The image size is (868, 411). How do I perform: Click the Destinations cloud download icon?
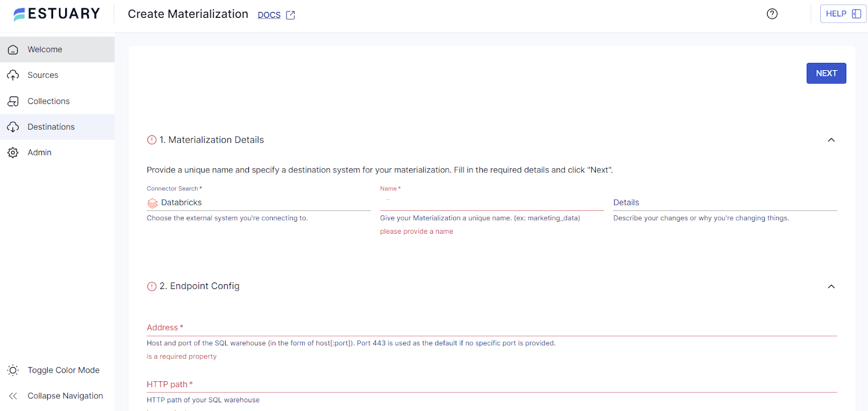point(13,127)
